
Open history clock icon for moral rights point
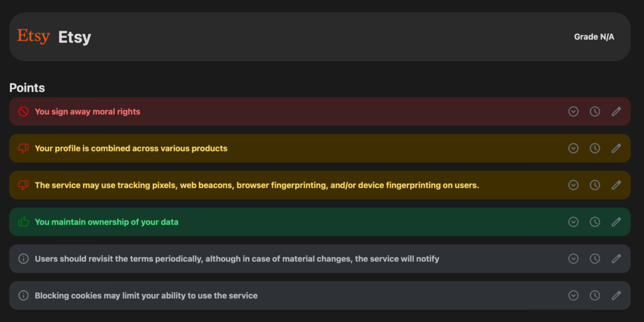pyautogui.click(x=595, y=112)
